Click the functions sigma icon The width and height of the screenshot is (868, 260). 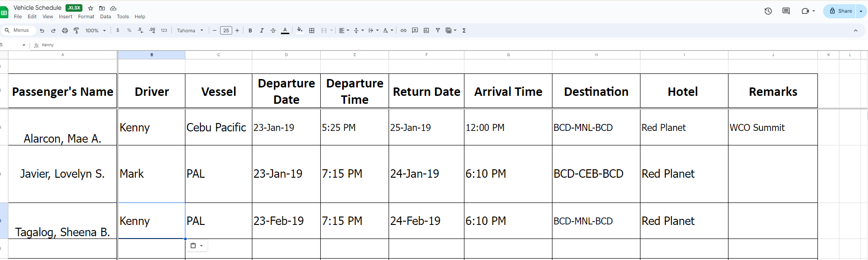click(464, 30)
